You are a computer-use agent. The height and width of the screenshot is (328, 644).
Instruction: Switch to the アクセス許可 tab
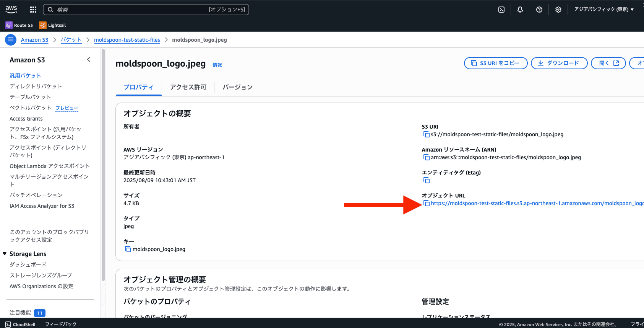(188, 87)
